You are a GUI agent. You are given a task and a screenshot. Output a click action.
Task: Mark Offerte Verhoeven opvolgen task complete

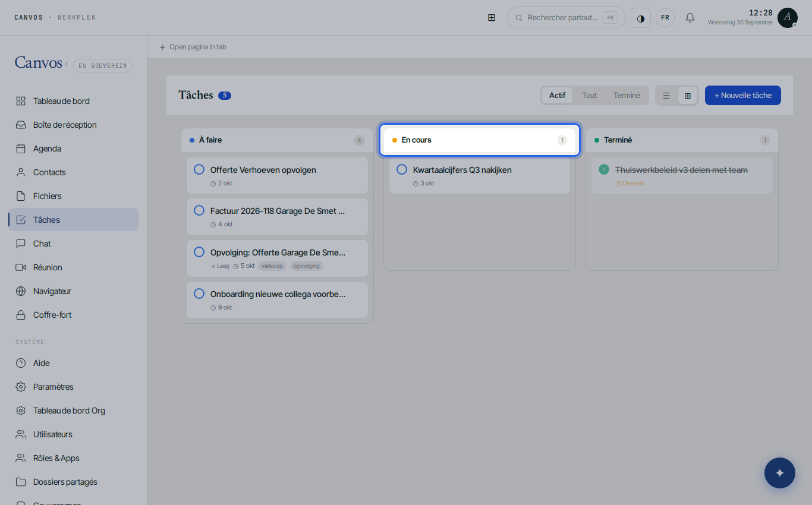199,170
